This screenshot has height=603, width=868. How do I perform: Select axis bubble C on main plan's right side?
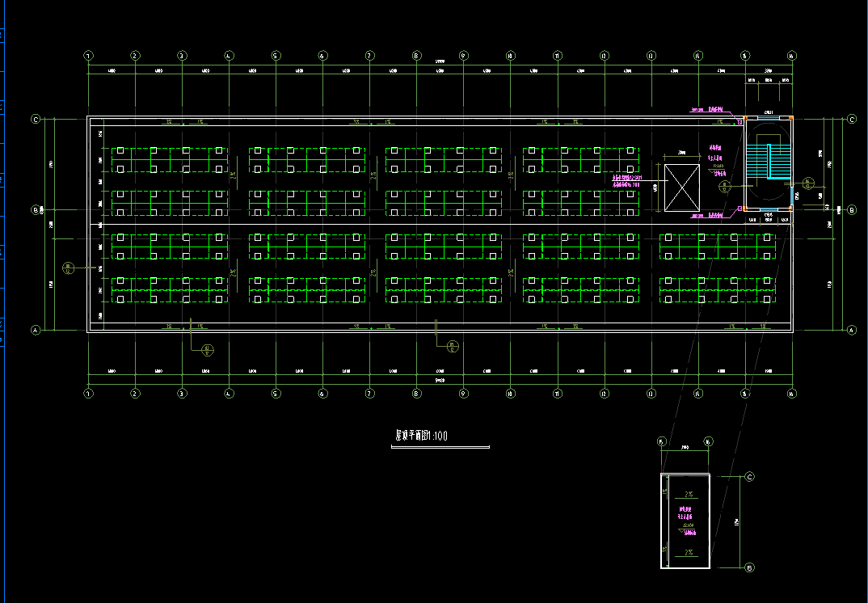851,119
